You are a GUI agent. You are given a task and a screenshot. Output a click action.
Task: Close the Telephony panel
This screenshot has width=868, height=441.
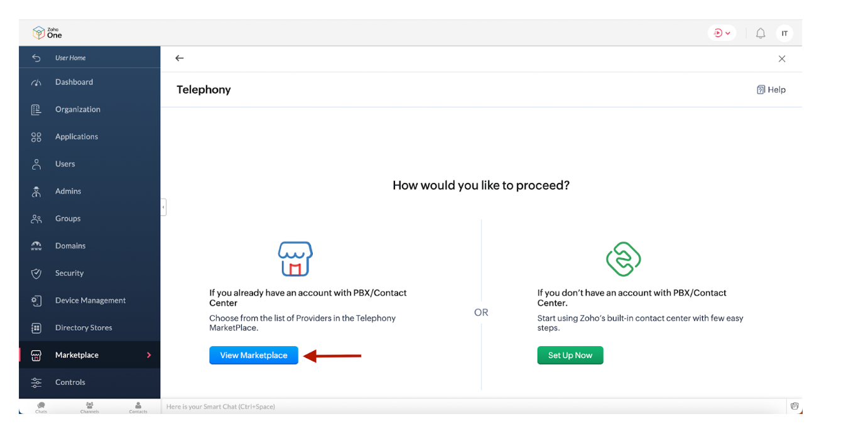[782, 59]
